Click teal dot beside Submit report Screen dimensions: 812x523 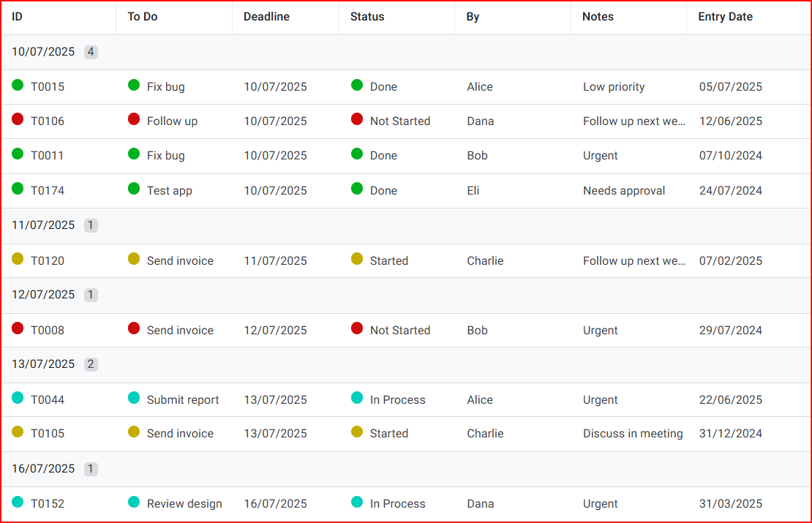coord(134,398)
